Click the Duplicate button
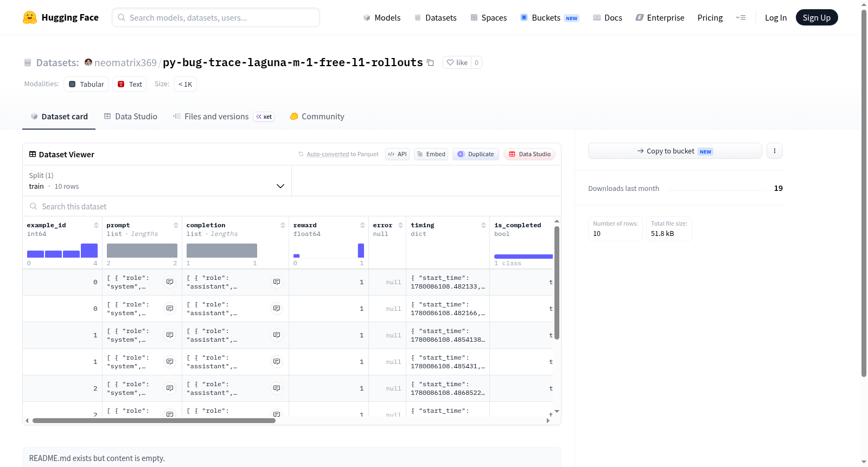 click(x=476, y=154)
